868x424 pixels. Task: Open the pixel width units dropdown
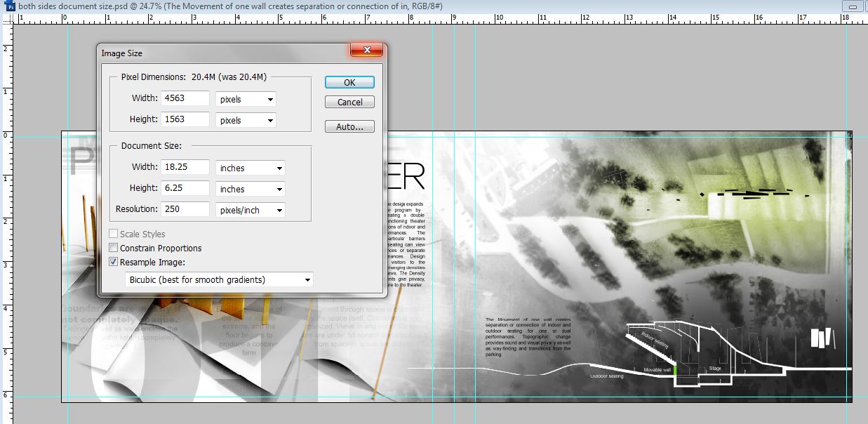tap(270, 99)
